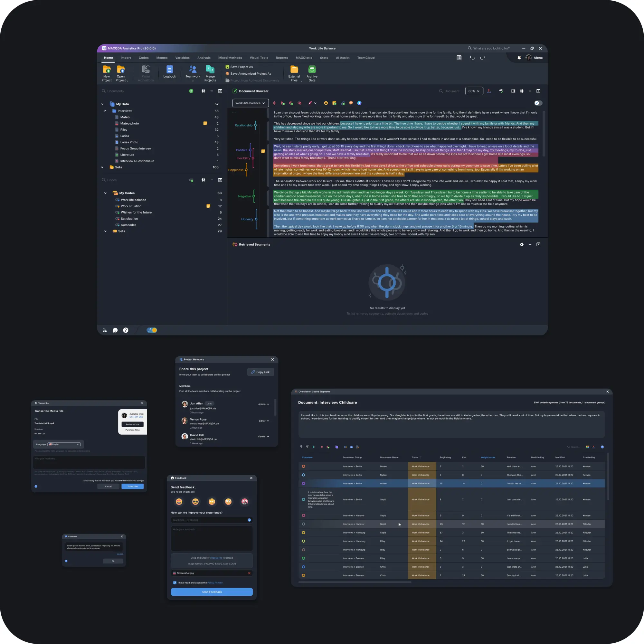Open the Work-life balance code dropdown
Image resolution: width=644 pixels, height=644 pixels.
[250, 103]
